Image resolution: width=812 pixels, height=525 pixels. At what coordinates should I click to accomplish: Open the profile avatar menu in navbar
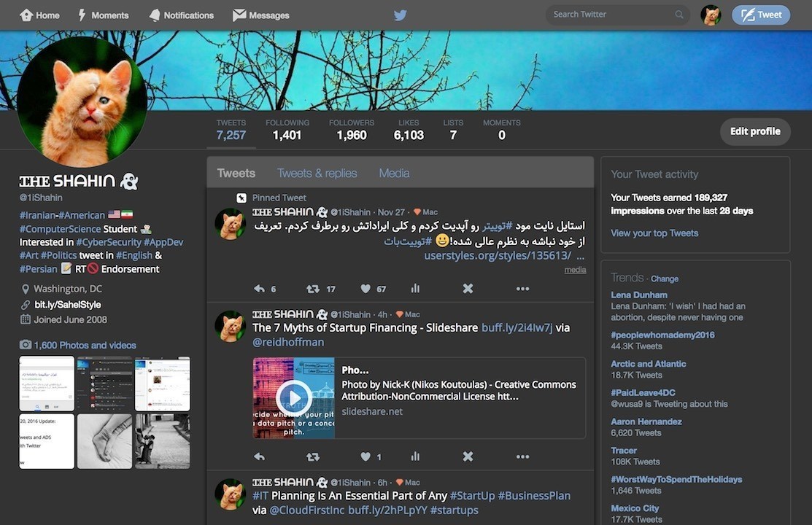click(710, 15)
